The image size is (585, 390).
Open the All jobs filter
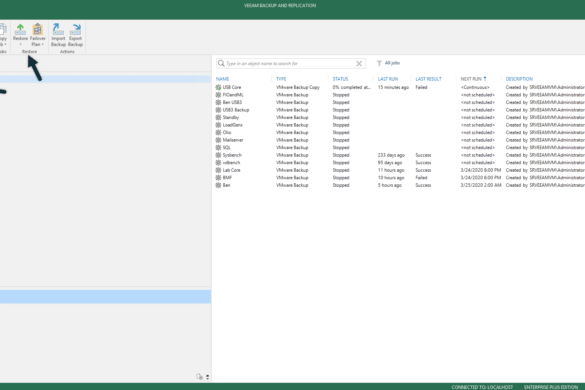388,63
